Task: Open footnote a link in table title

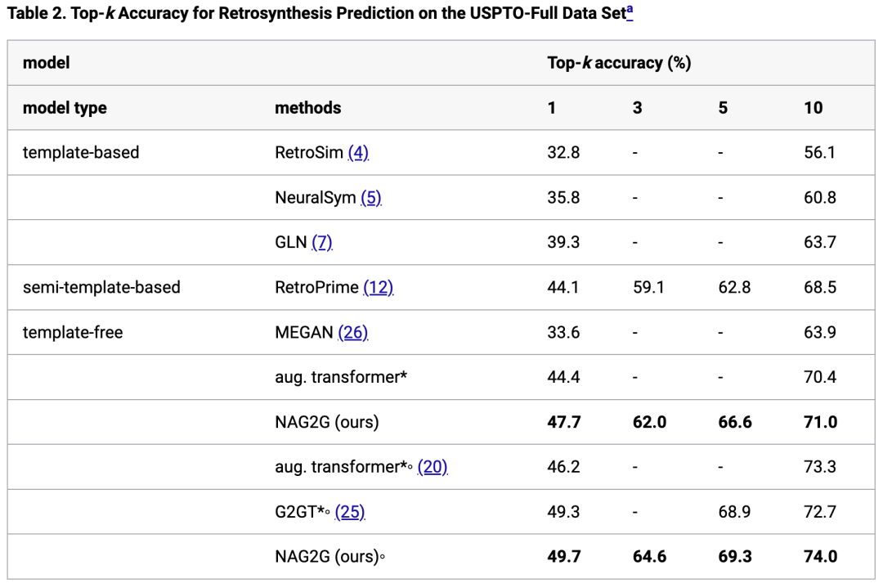Action: point(630,12)
